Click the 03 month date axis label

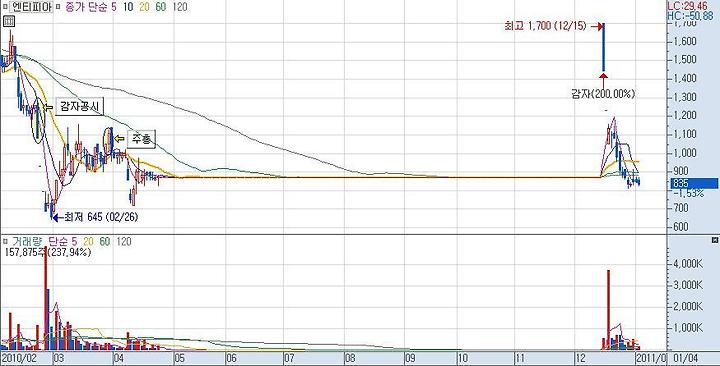point(59,358)
